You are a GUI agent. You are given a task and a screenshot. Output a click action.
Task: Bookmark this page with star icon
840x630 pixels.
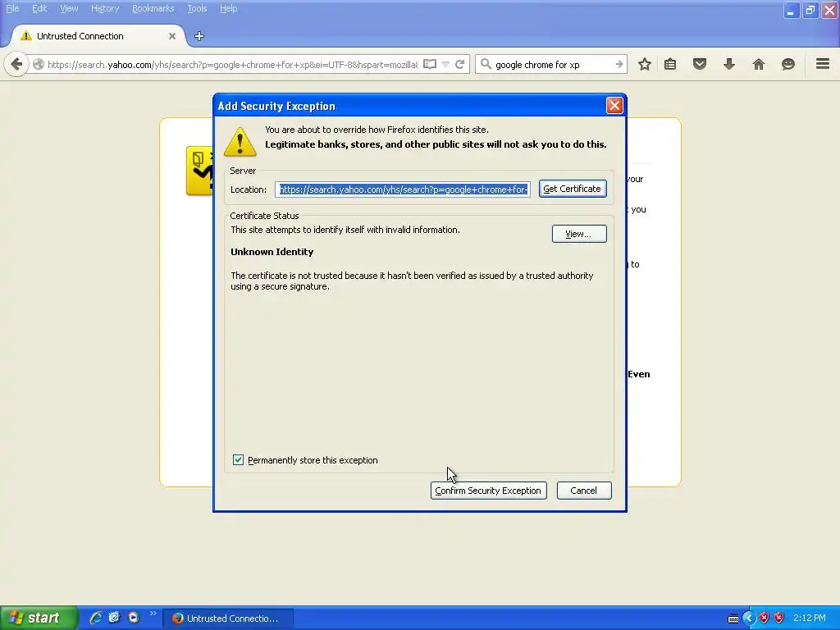point(645,64)
